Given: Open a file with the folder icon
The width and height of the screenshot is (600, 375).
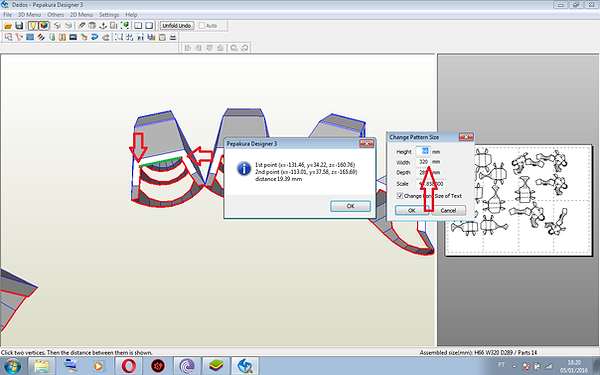Looking at the screenshot, I should [8, 26].
